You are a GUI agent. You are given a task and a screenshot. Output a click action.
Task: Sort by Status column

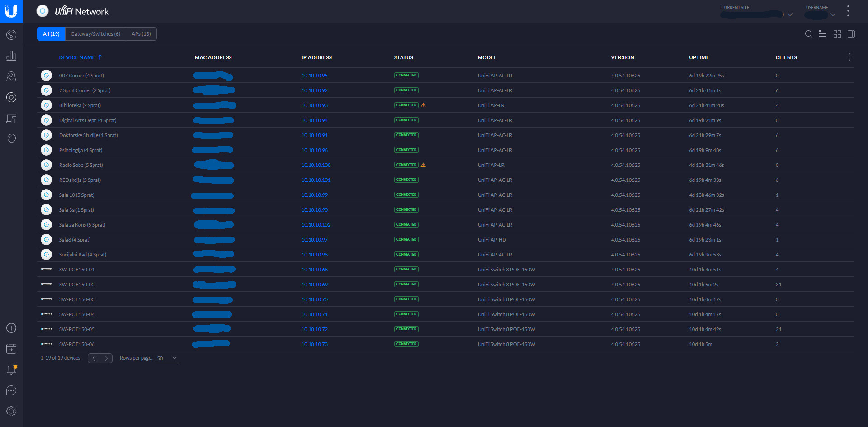pyautogui.click(x=403, y=57)
